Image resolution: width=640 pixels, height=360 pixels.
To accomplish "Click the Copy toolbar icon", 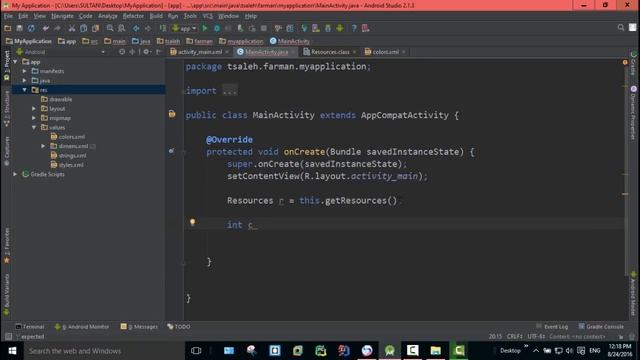I will pyautogui.click(x=84, y=28).
